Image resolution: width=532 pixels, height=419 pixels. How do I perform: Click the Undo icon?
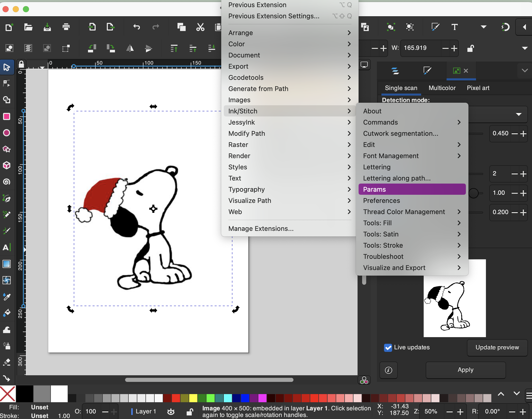click(x=137, y=27)
